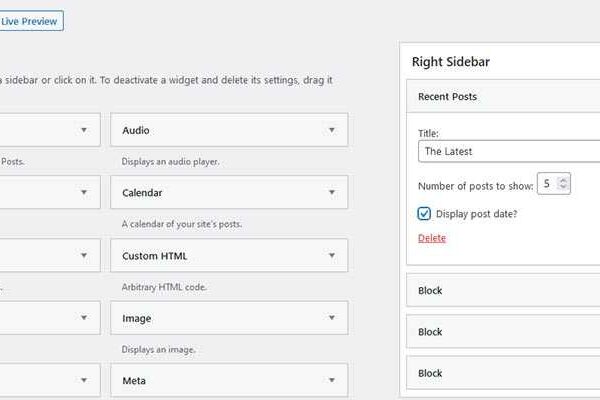
Task: Click the Title input field
Action: 508,151
